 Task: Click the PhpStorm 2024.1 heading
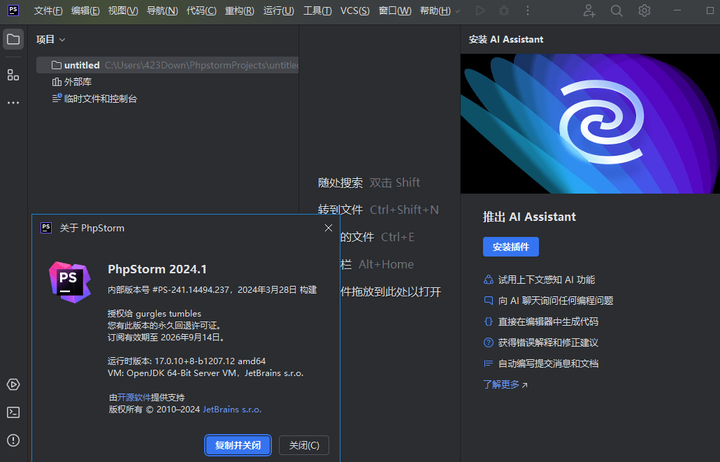click(x=157, y=269)
